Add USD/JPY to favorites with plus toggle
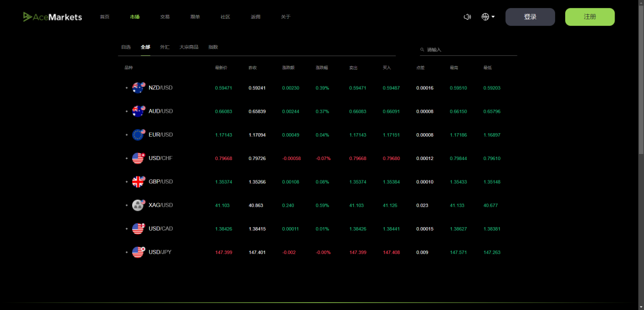The height and width of the screenshot is (310, 644). [x=127, y=252]
